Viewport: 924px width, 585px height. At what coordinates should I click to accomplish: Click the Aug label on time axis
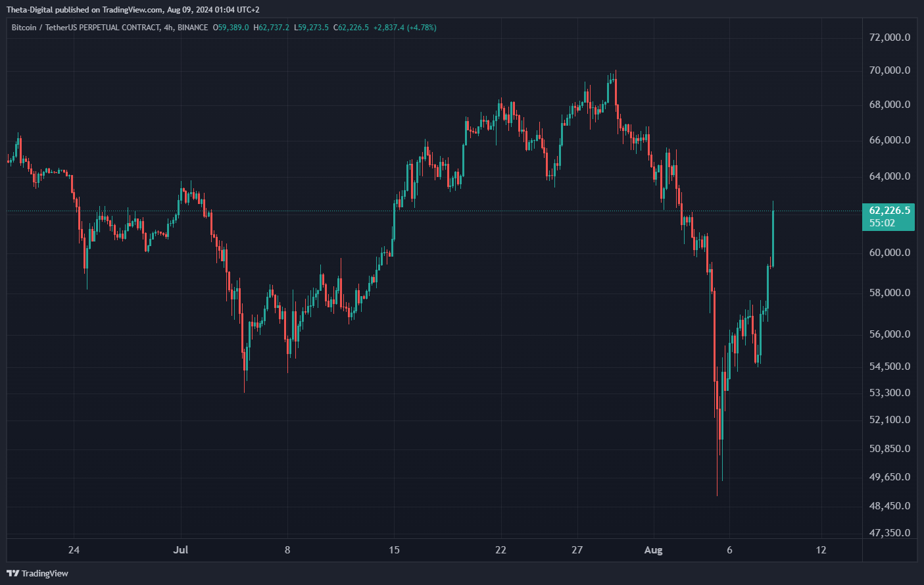pos(653,550)
